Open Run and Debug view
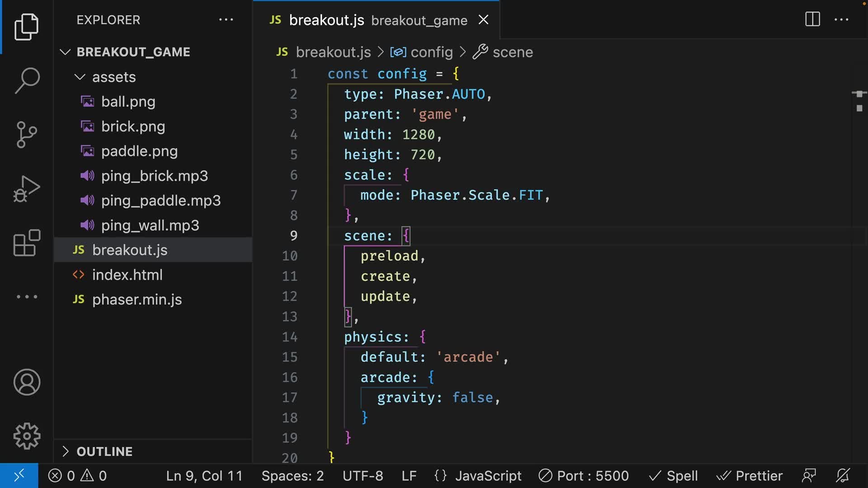The width and height of the screenshot is (868, 488). (27, 188)
